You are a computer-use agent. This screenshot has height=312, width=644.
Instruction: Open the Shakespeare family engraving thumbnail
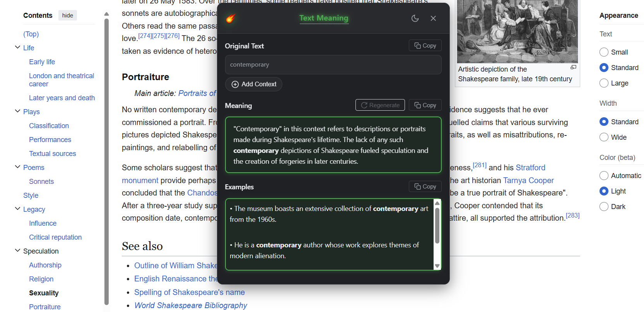click(x=518, y=31)
